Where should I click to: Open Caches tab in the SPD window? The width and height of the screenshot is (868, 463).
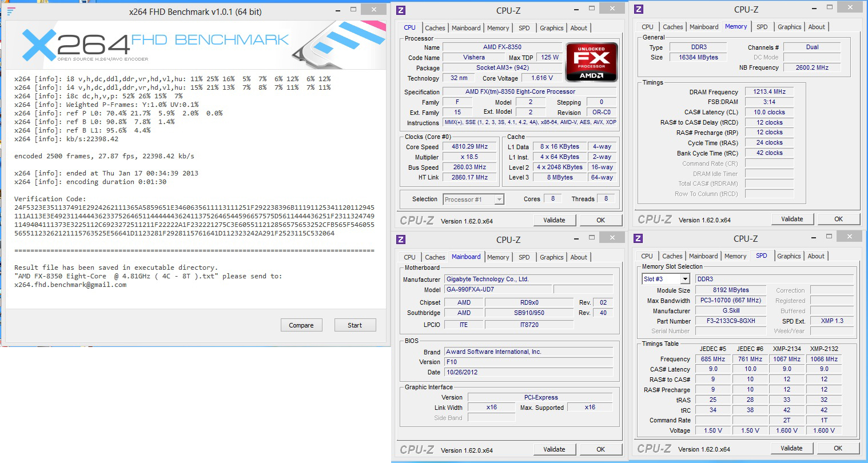click(672, 256)
